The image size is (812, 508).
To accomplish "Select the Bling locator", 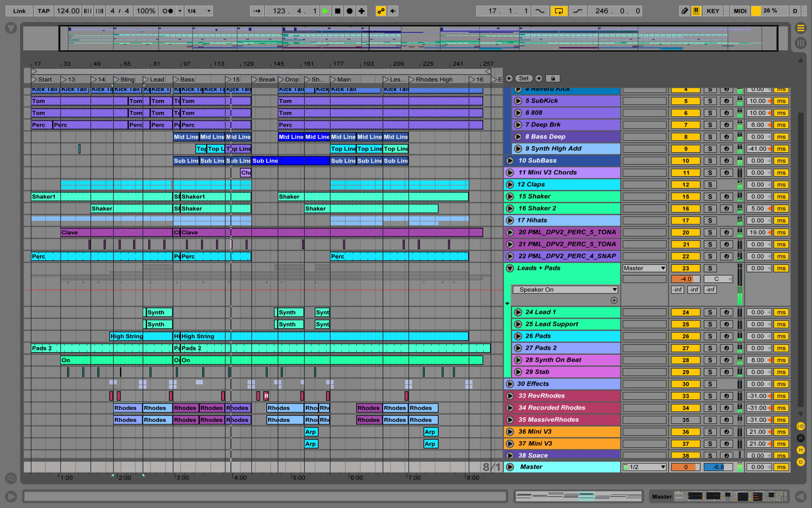I will point(124,80).
